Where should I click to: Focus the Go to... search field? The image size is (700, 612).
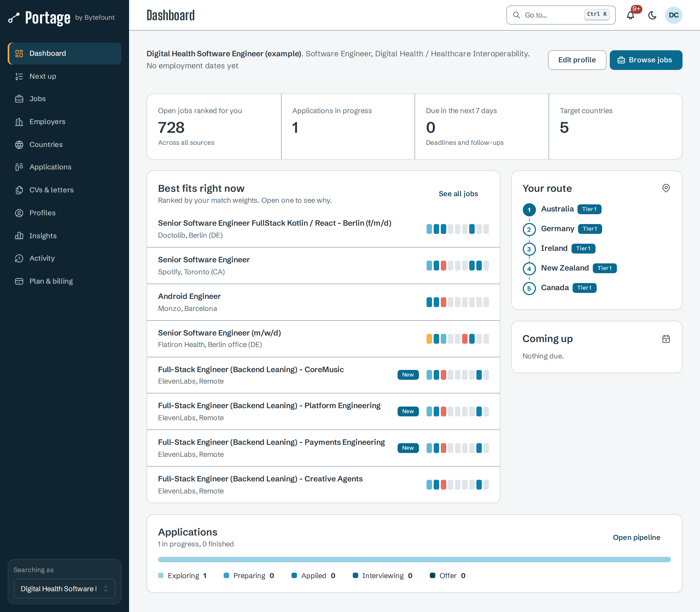point(561,15)
